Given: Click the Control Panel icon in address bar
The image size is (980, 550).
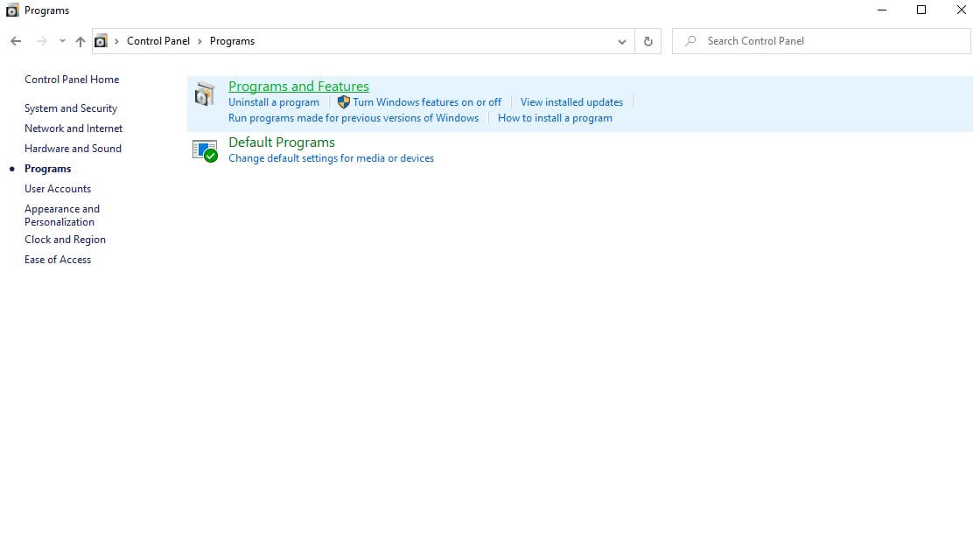Looking at the screenshot, I should pos(101,41).
